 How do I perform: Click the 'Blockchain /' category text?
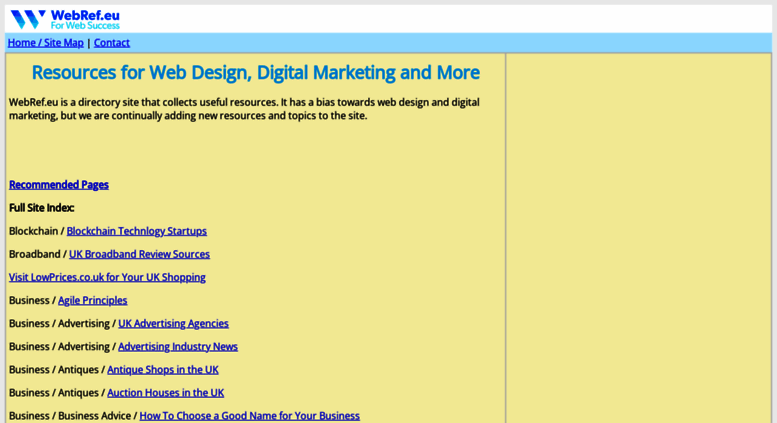pyautogui.click(x=37, y=231)
